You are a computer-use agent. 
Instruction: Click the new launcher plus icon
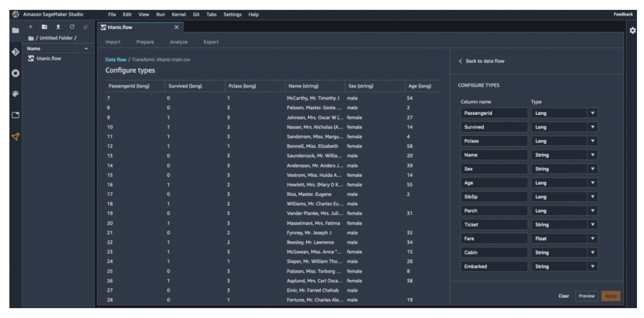click(30, 27)
